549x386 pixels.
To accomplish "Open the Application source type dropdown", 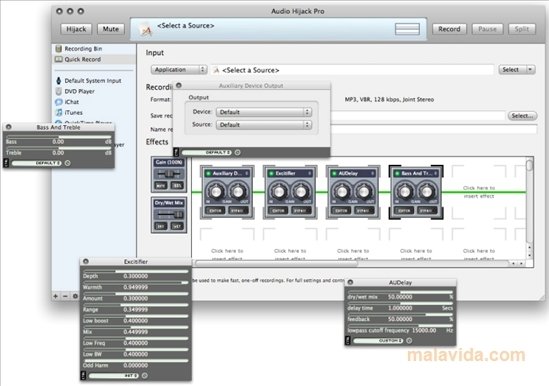I will pos(179,70).
